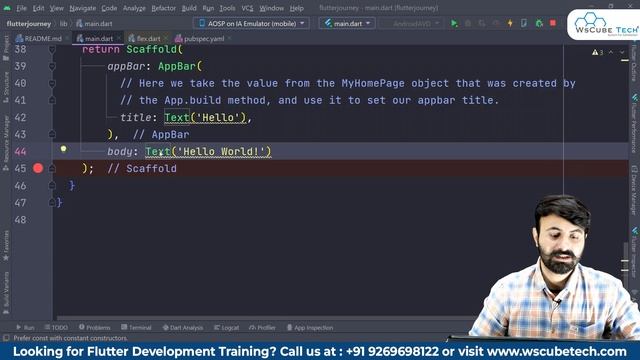
Task: Collapse the fold marker on line 38
Action: click(52, 49)
